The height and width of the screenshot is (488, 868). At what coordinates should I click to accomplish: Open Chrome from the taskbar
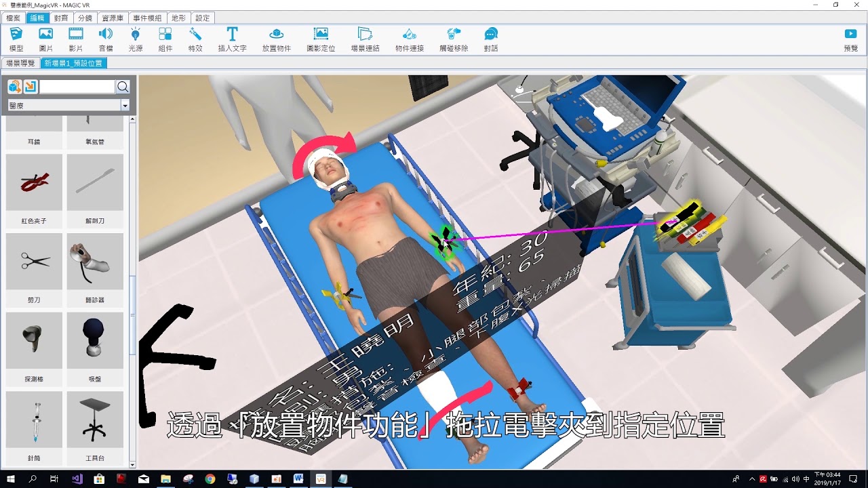(x=210, y=479)
